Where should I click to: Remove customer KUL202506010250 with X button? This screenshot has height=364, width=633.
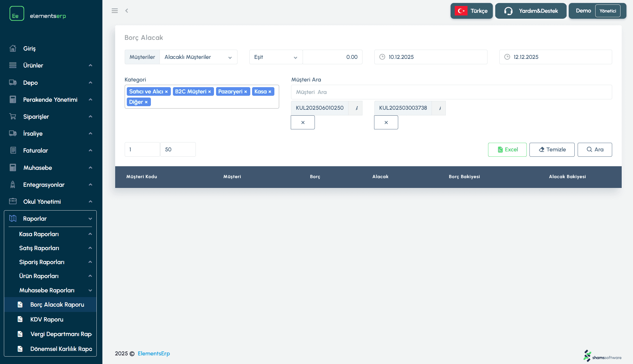pyautogui.click(x=303, y=123)
